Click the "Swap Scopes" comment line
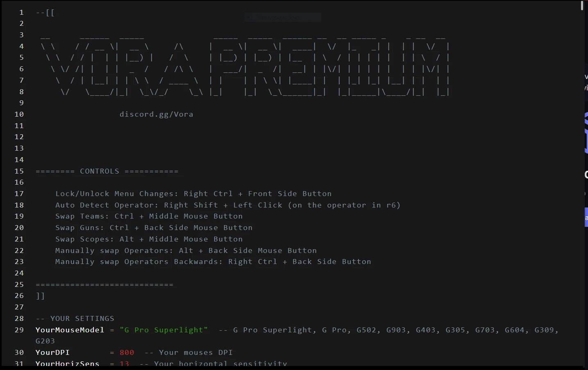The width and height of the screenshot is (588, 370). 149,239
